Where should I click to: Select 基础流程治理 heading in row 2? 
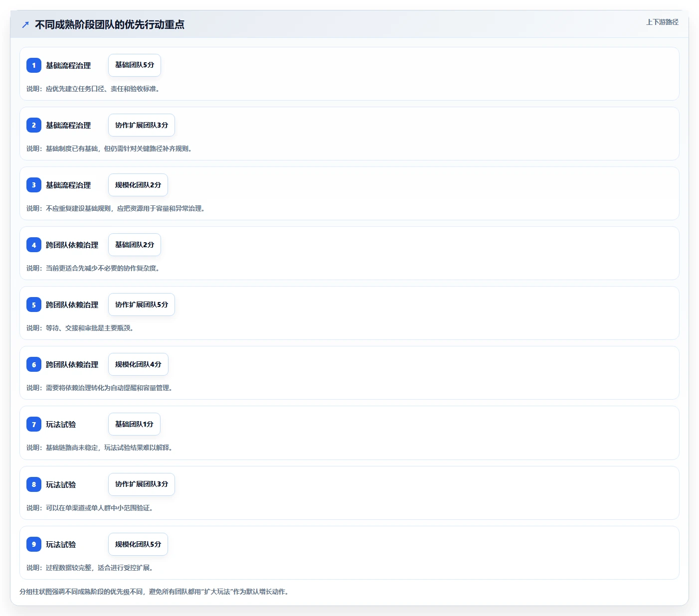[68, 125]
